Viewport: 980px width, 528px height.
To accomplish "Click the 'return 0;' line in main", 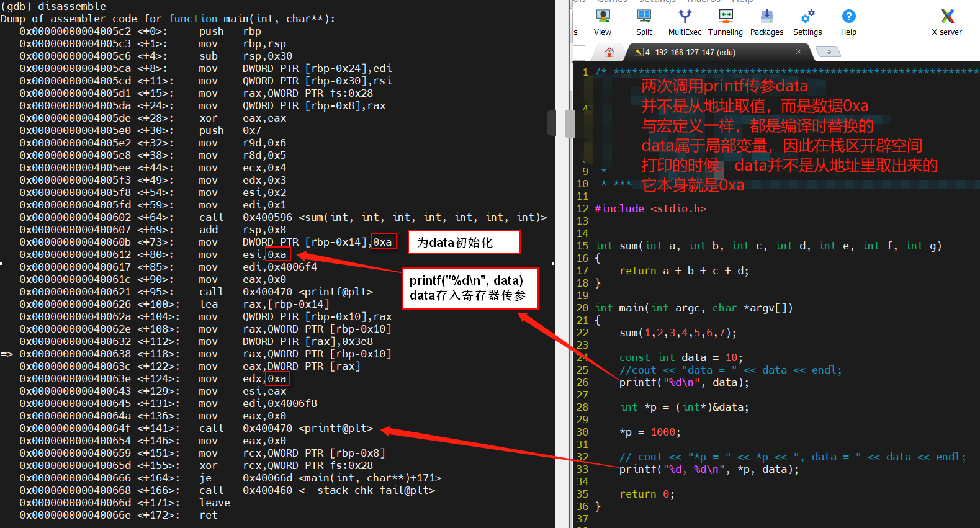I will pyautogui.click(x=647, y=494).
